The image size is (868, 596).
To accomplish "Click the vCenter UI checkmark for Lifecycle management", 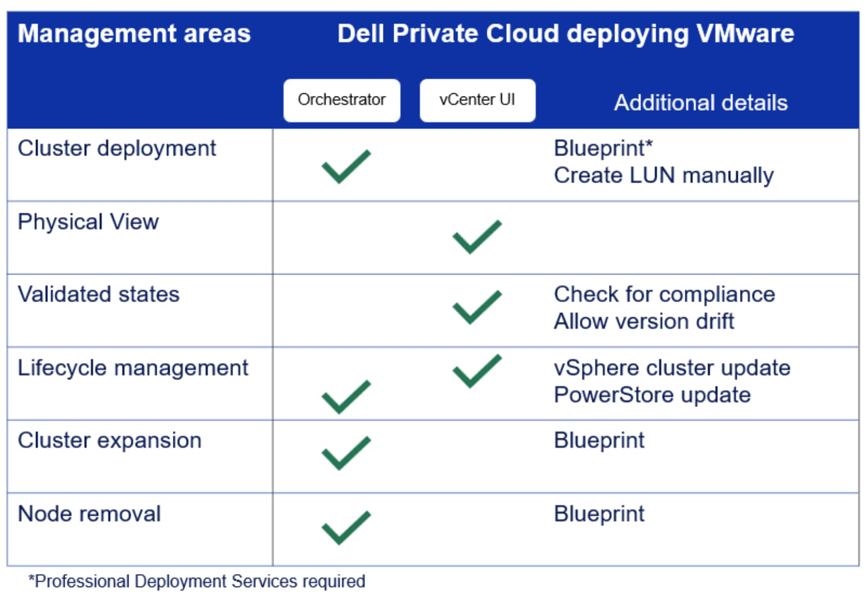I will coord(477,371).
